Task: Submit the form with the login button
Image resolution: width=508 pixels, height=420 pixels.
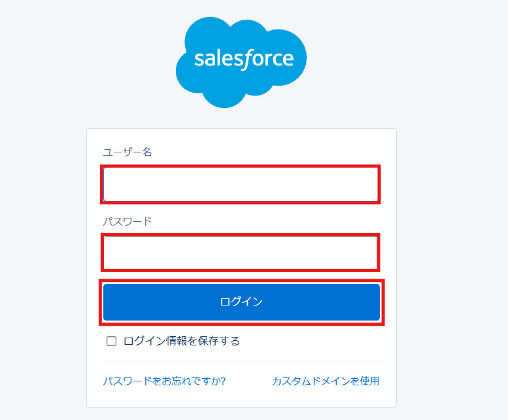Action: pos(241,302)
